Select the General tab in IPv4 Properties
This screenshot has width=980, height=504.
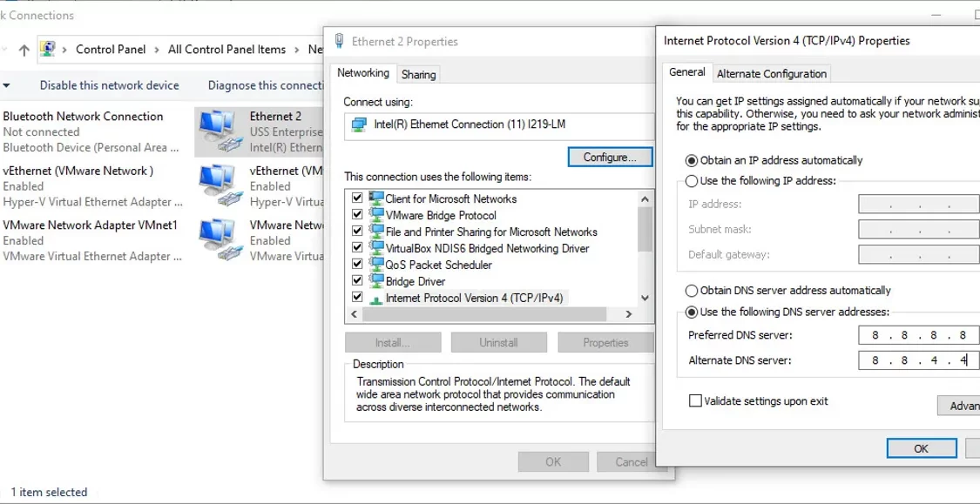point(687,72)
